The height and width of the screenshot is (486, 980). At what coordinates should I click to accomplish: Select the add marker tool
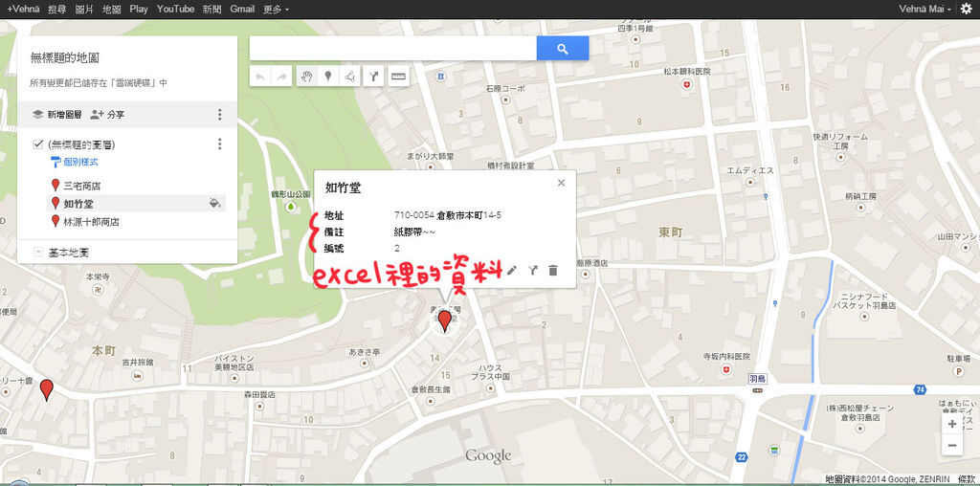327,77
